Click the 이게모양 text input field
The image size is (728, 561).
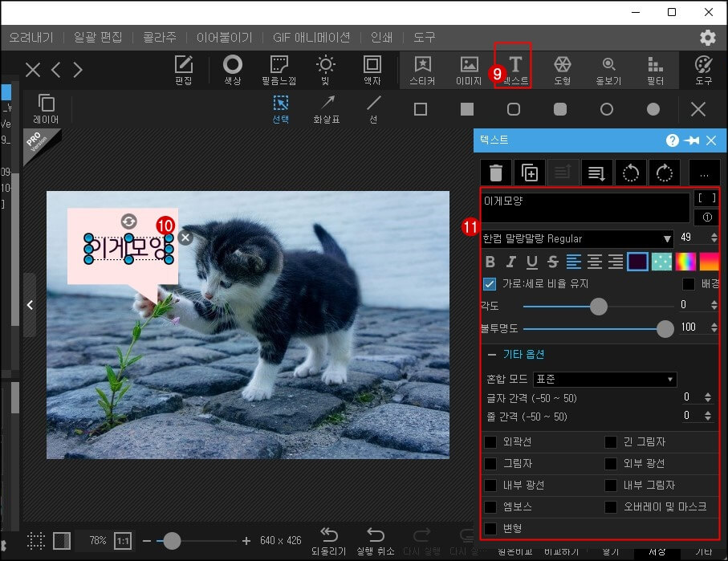pyautogui.click(x=585, y=206)
